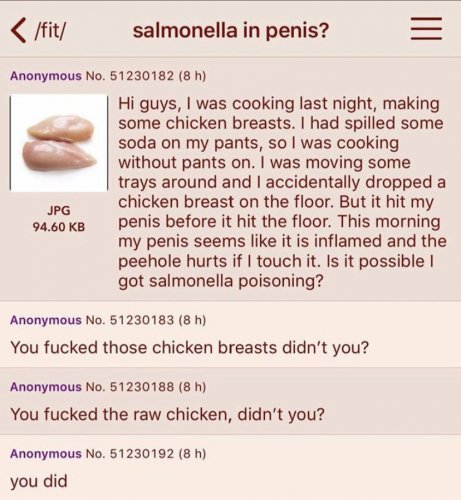Tap the back chevron arrow
The image size is (461, 500).
(18, 31)
